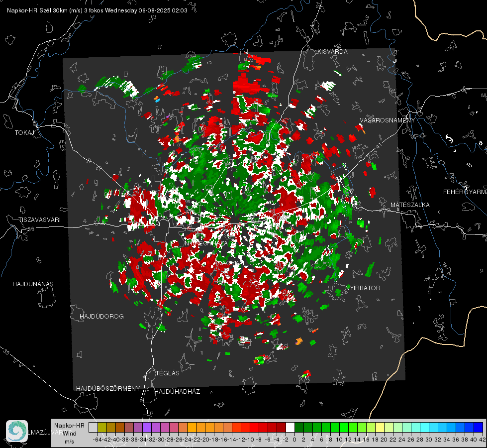Select the cyan 28 to 30 swatch

click(x=425, y=427)
